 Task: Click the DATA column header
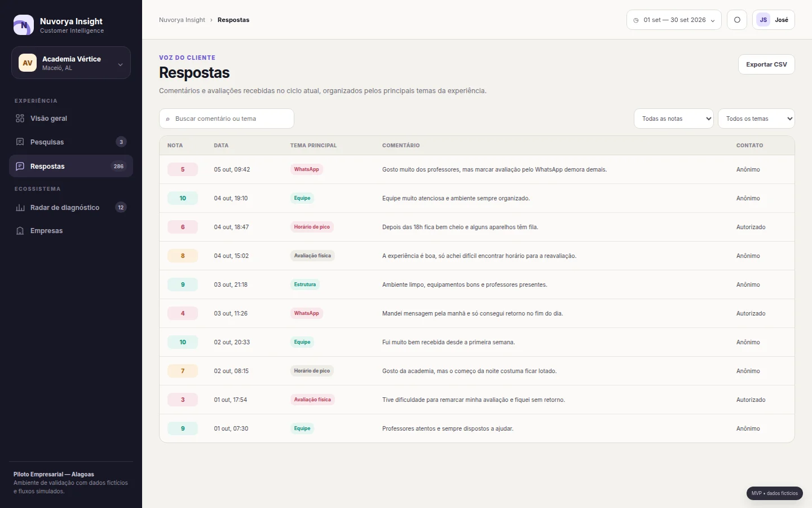click(x=221, y=146)
